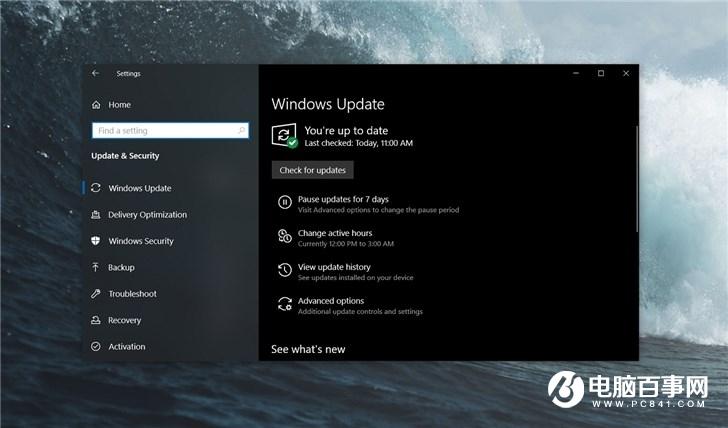
Task: Go to Windows Security section
Action: click(141, 241)
